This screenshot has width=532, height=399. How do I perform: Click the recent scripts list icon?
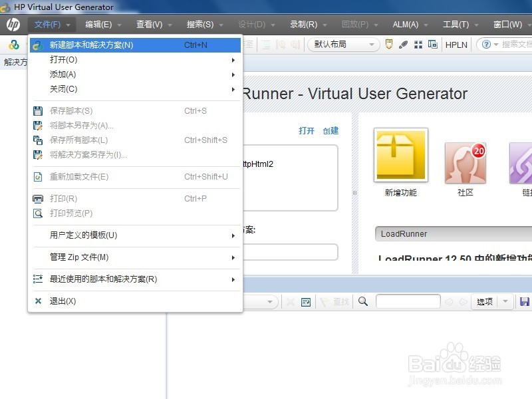point(38,279)
